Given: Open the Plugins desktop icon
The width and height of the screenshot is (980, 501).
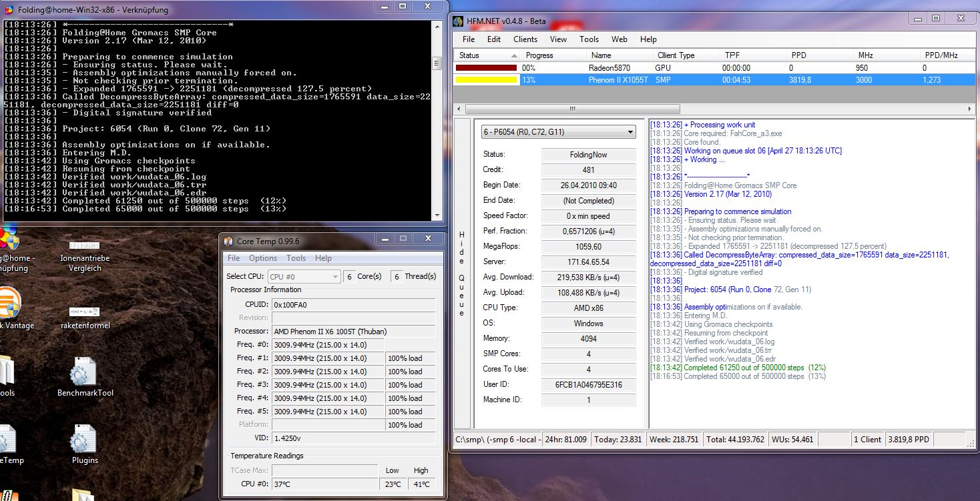Looking at the screenshot, I should coord(85,444).
